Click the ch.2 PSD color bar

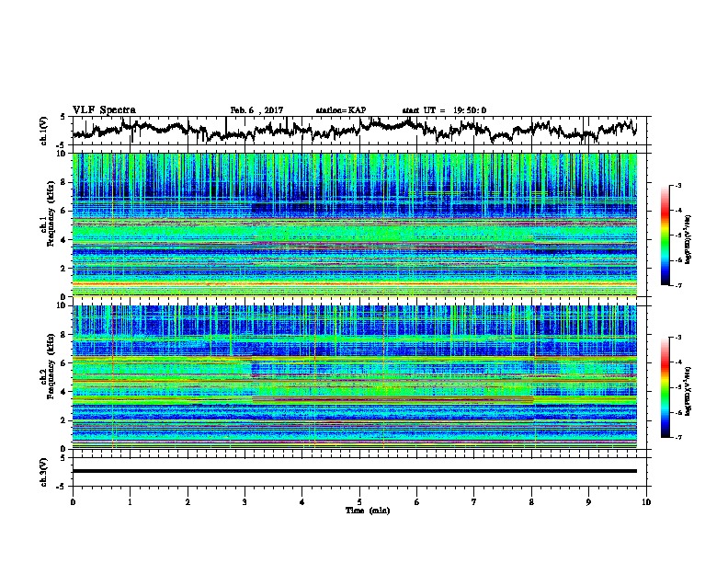[665, 387]
